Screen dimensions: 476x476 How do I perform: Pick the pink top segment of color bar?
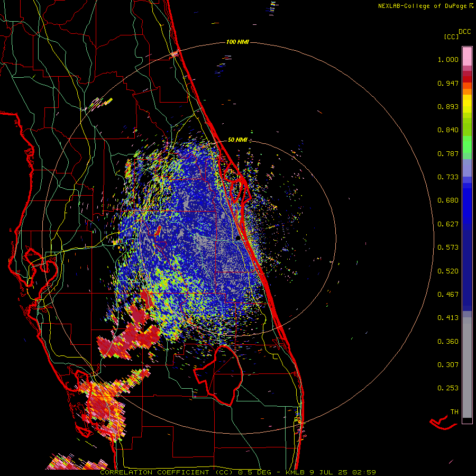(467, 56)
